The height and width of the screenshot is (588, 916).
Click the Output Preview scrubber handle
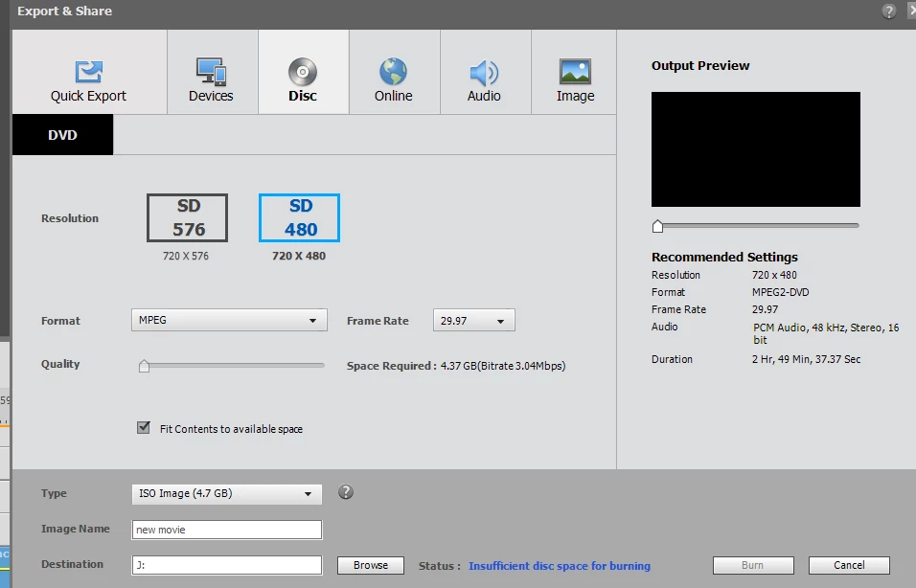[x=658, y=227]
